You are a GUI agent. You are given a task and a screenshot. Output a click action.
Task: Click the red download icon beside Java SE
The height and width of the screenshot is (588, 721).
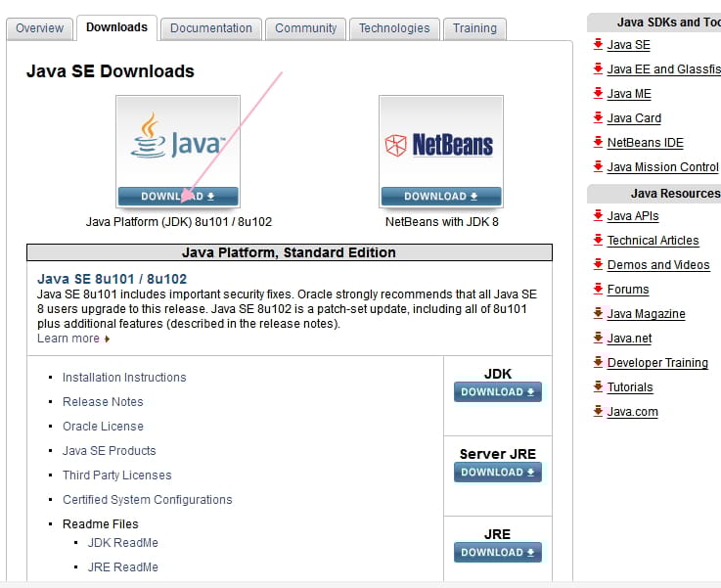(x=598, y=45)
